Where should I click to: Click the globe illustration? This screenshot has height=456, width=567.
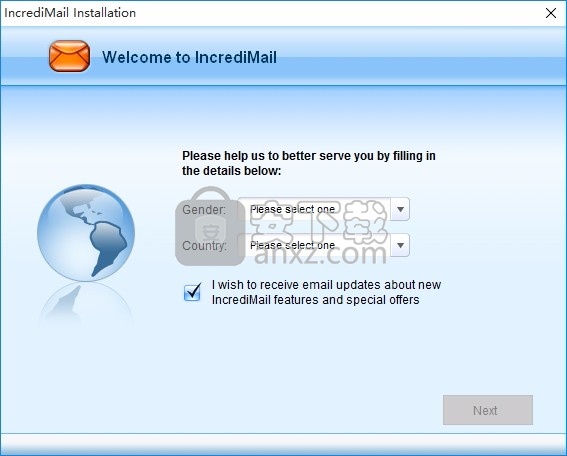pyautogui.click(x=86, y=233)
